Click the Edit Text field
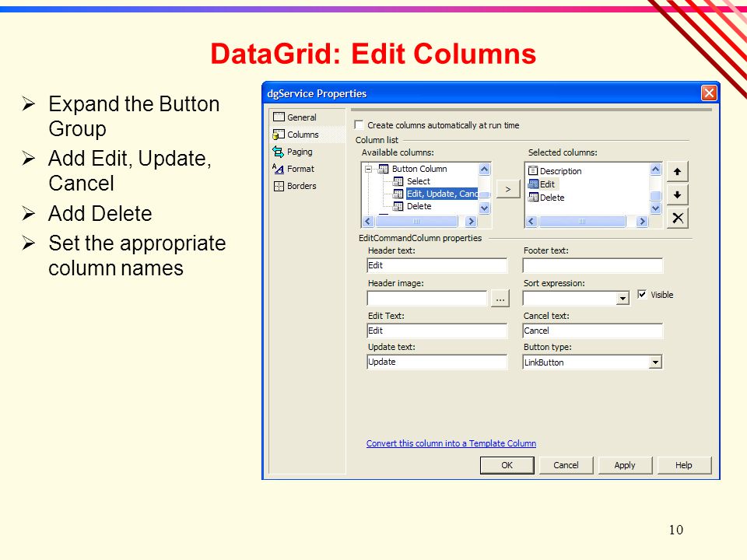Screen dimensions: 747x560 [x=437, y=331]
